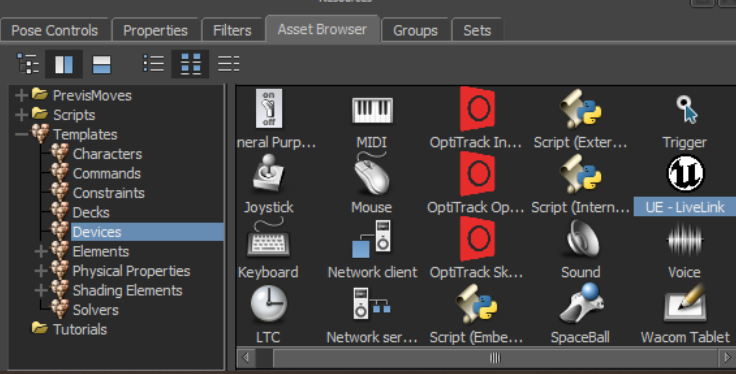Toggle the tree view layout button
This screenshot has width=736, height=374.
point(27,64)
